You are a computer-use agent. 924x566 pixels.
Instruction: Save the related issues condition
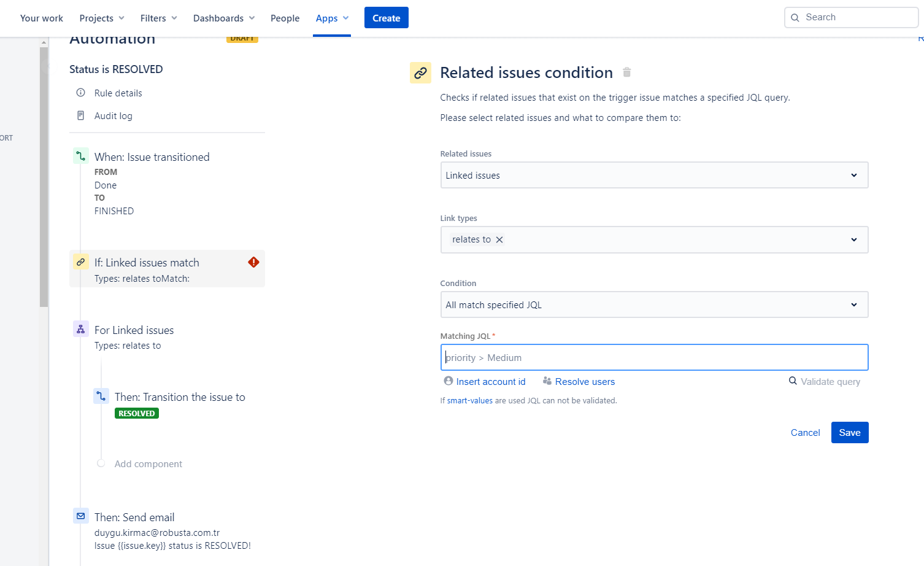[x=849, y=433]
